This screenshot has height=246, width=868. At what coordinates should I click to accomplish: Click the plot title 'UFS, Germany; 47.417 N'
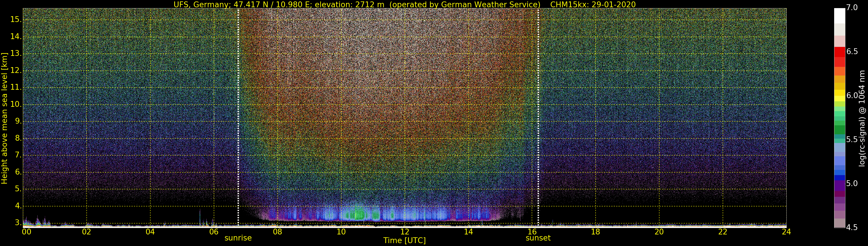click(x=221, y=4)
